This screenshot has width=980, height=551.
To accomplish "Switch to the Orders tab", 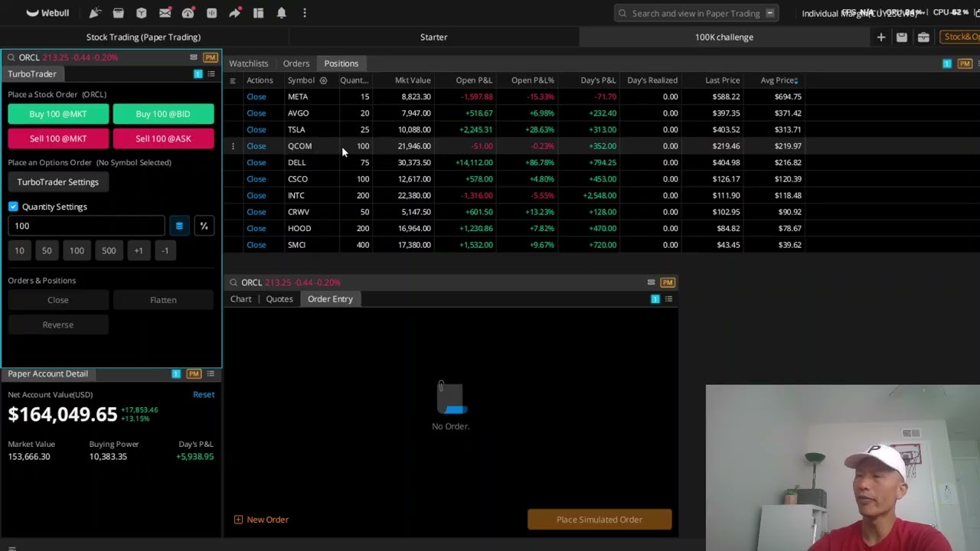I will (296, 64).
